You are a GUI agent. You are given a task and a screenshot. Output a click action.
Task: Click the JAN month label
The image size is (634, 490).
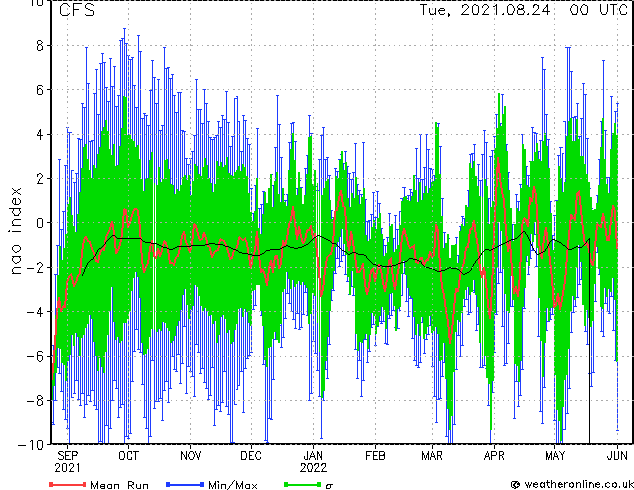click(x=313, y=456)
